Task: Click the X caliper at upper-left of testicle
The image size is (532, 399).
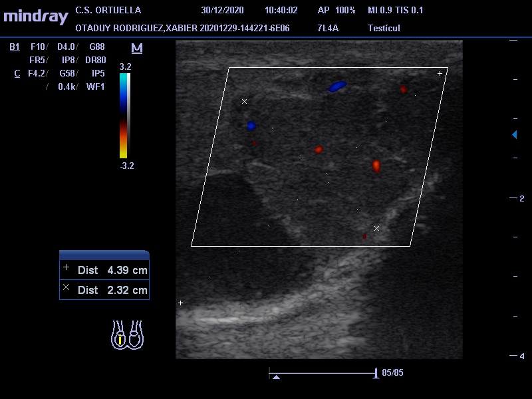Action: click(x=244, y=102)
